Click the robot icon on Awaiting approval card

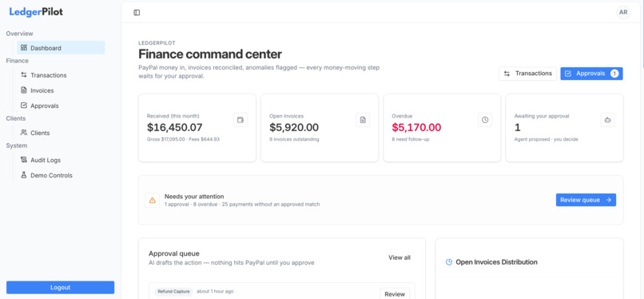click(607, 120)
